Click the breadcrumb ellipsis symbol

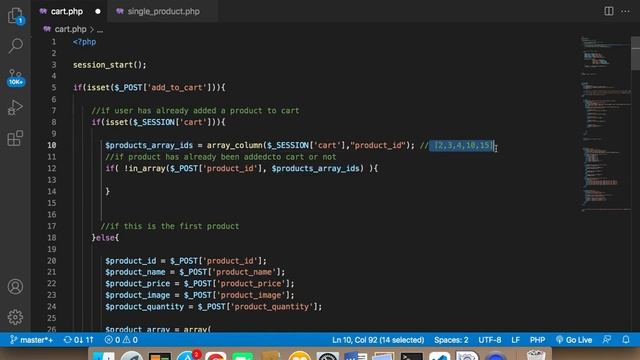pos(100,29)
